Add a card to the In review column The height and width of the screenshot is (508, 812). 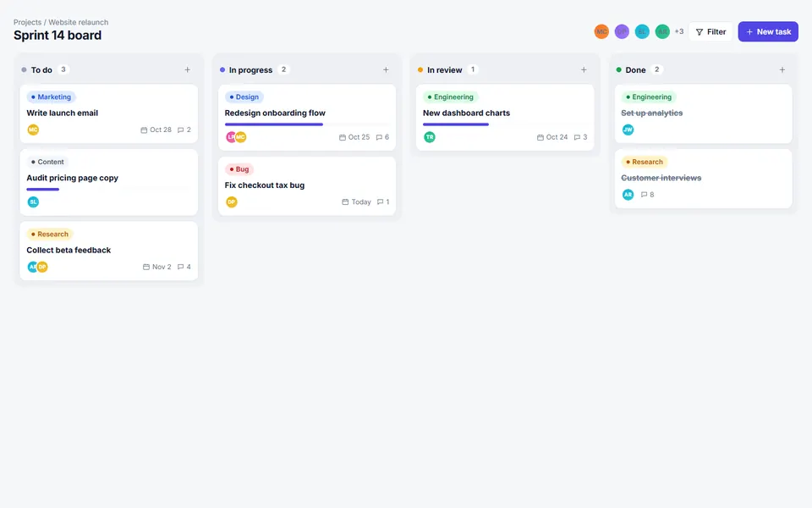click(x=584, y=69)
